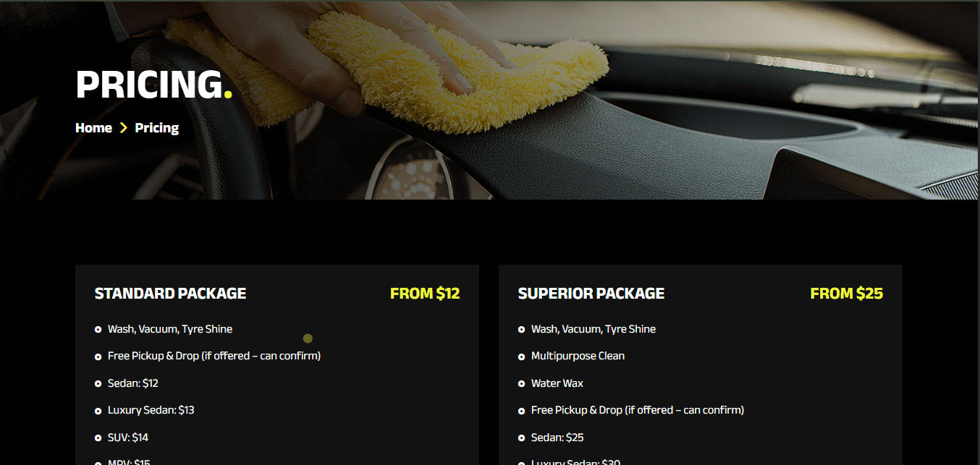Click bullet icon beside Sedan: $12
This screenshot has width=980, height=465.
[98, 384]
